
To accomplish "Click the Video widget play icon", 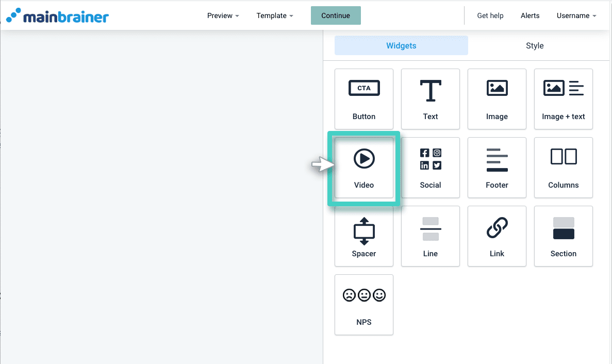I will point(364,159).
